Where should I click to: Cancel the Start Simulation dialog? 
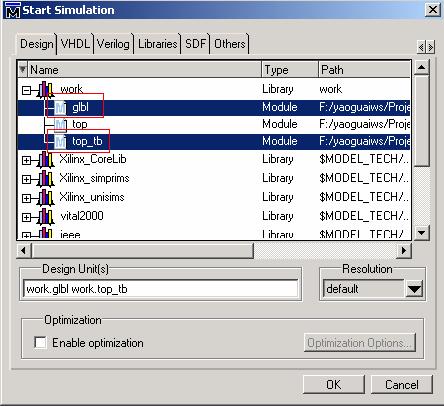pyautogui.click(x=402, y=384)
